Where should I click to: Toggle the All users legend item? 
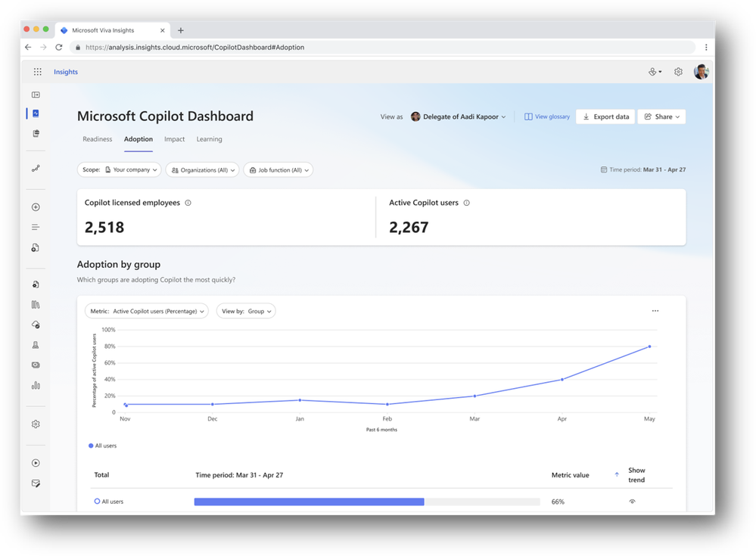coord(103,446)
